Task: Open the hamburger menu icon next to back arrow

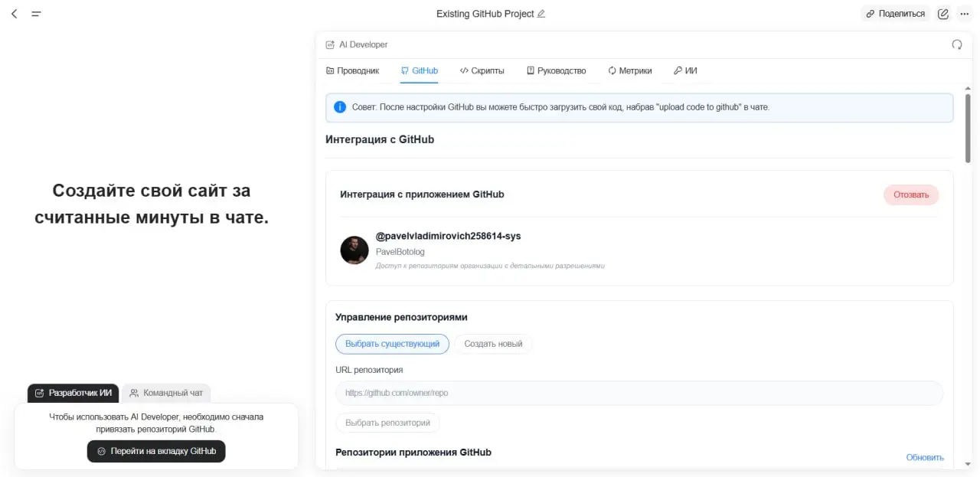Action: tap(34, 13)
